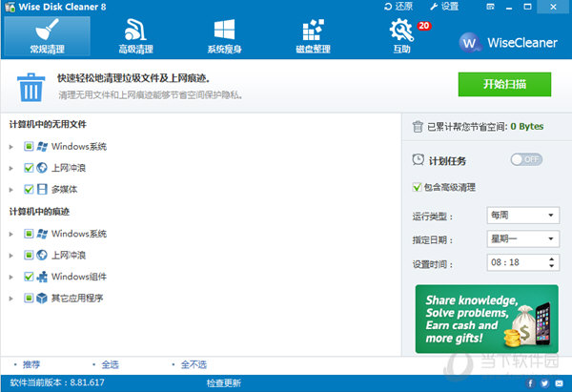572x392 pixels.
Task: Click the WiseCleaner logo
Action: pos(508,43)
